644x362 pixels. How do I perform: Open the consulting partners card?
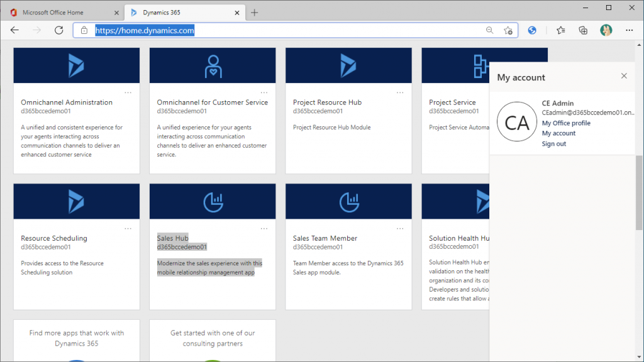(x=213, y=341)
